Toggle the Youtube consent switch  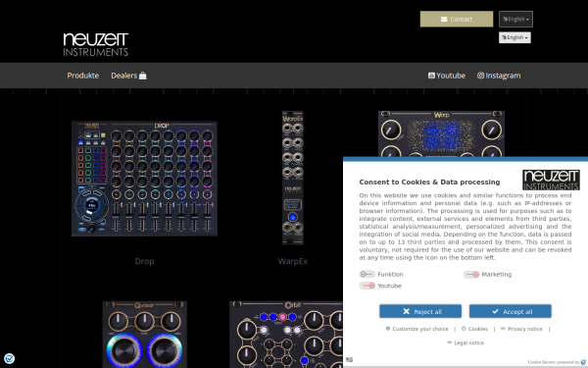coord(367,286)
